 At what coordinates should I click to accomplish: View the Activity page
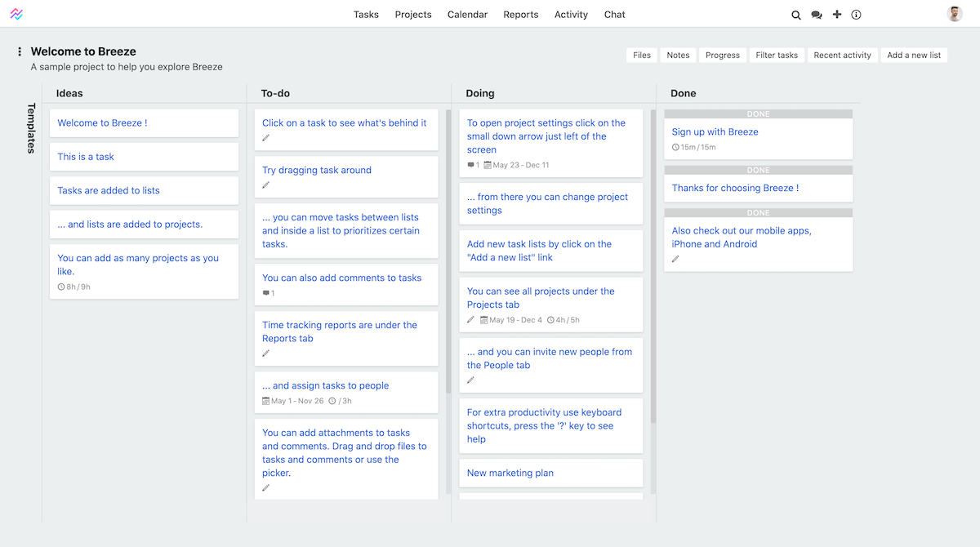(572, 15)
